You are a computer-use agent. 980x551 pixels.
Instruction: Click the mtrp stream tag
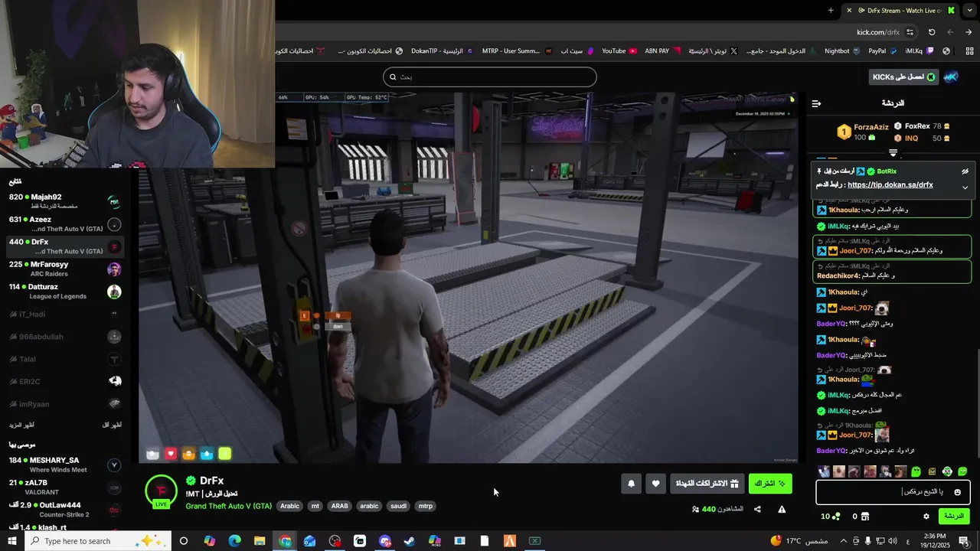[426, 506]
